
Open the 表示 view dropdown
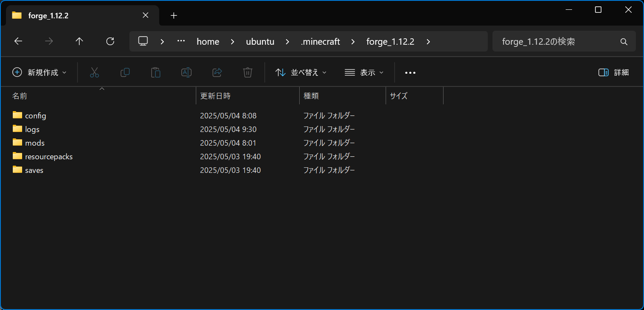tap(364, 72)
